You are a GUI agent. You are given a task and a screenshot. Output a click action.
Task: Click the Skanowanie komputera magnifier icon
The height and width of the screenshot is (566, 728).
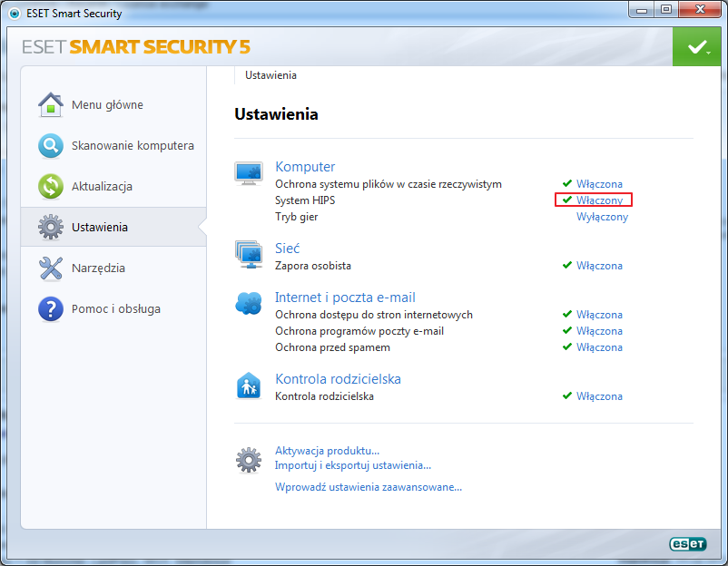point(51,146)
